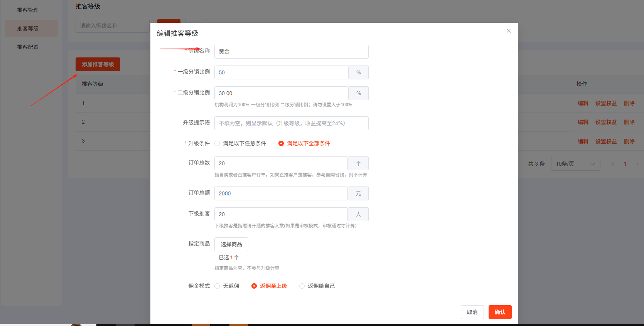The image size is (644, 326).
Task: Go to next page arrow
Action: 637,164
